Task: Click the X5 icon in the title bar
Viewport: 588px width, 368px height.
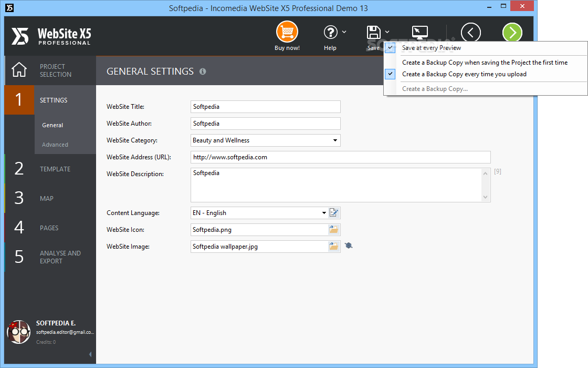Action: (x=9, y=8)
